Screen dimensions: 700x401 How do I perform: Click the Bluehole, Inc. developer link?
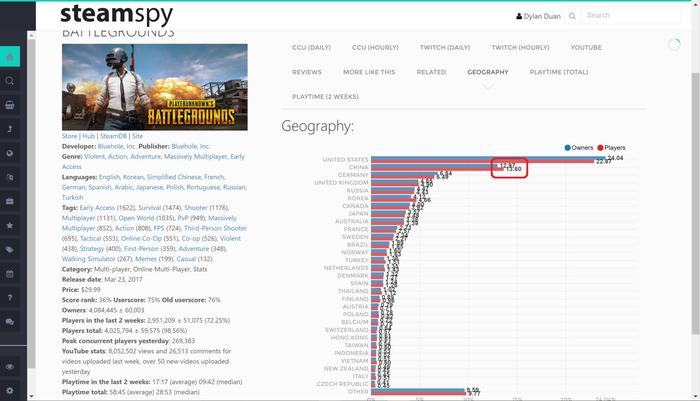click(129, 146)
